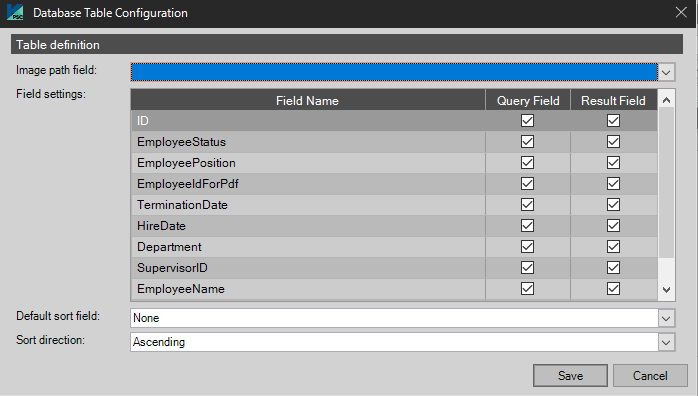
Task: Disable Query Field for EmployeePosition
Action: (x=528, y=162)
